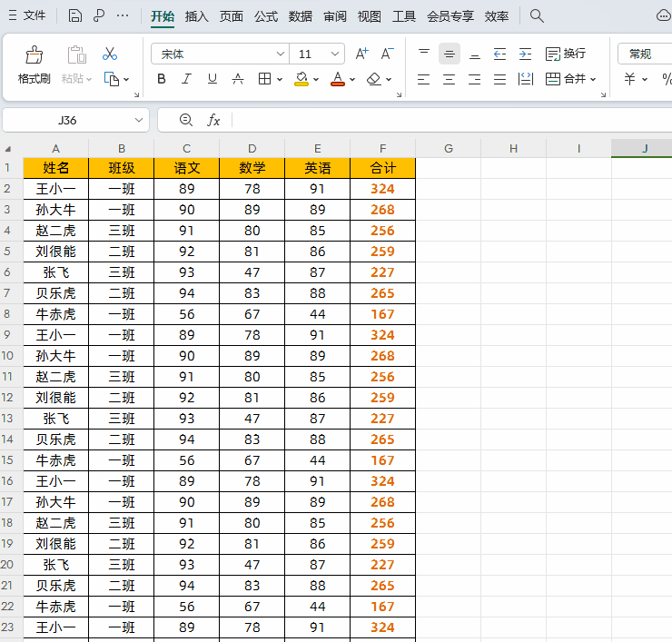The height and width of the screenshot is (642, 672).
Task: Click the Cut scissors icon
Action: [x=110, y=54]
